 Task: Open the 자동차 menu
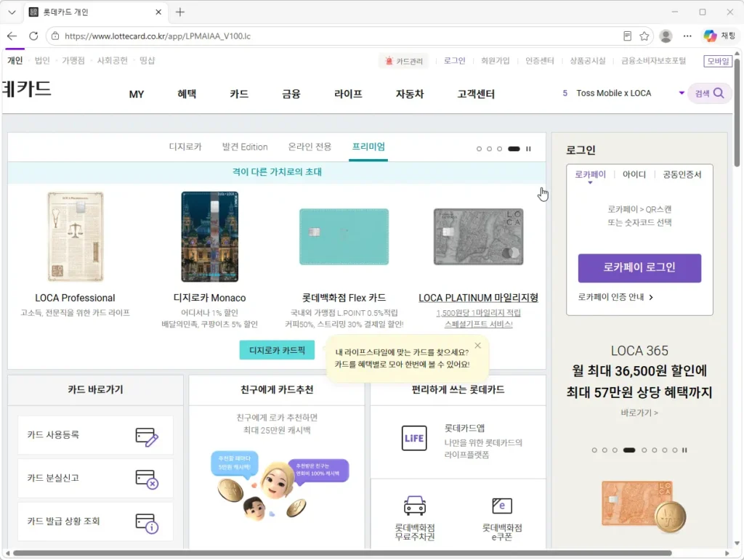click(410, 94)
